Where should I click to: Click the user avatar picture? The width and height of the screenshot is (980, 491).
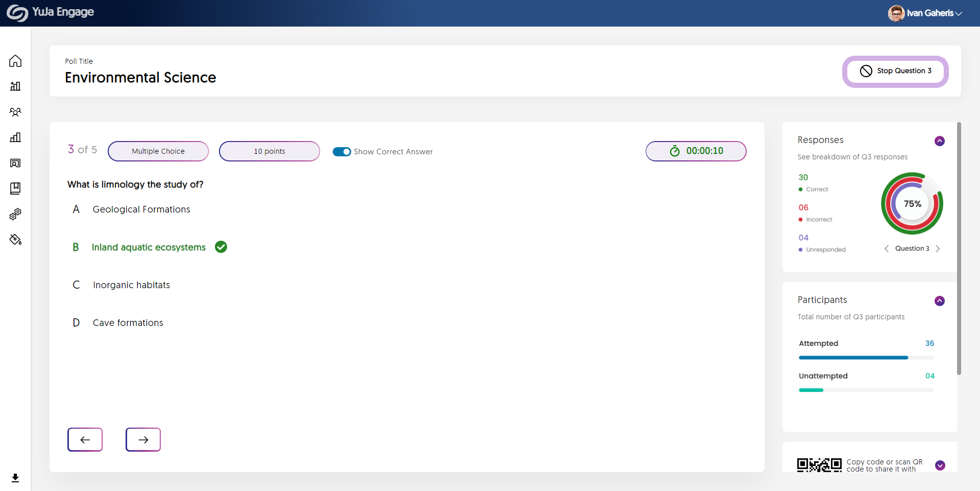pos(896,13)
